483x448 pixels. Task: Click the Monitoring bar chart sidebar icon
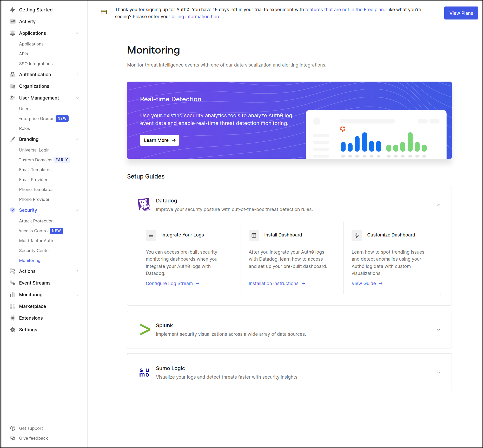click(12, 295)
